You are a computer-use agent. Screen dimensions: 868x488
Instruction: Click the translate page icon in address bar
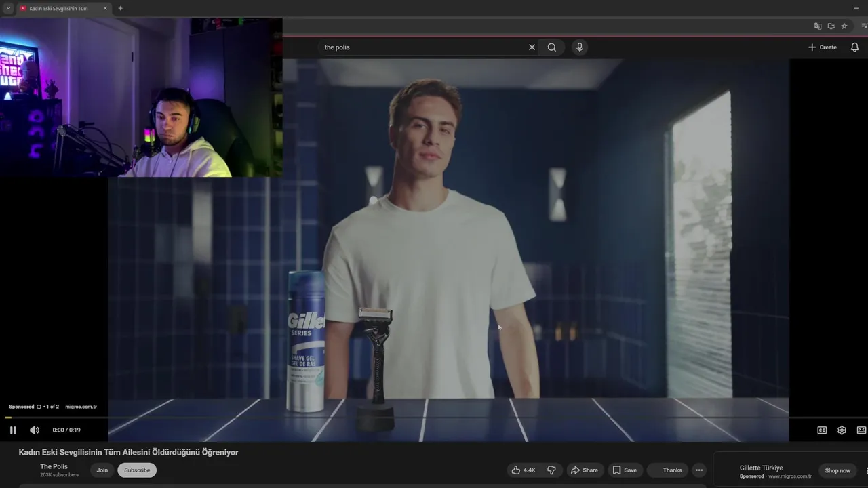click(818, 26)
